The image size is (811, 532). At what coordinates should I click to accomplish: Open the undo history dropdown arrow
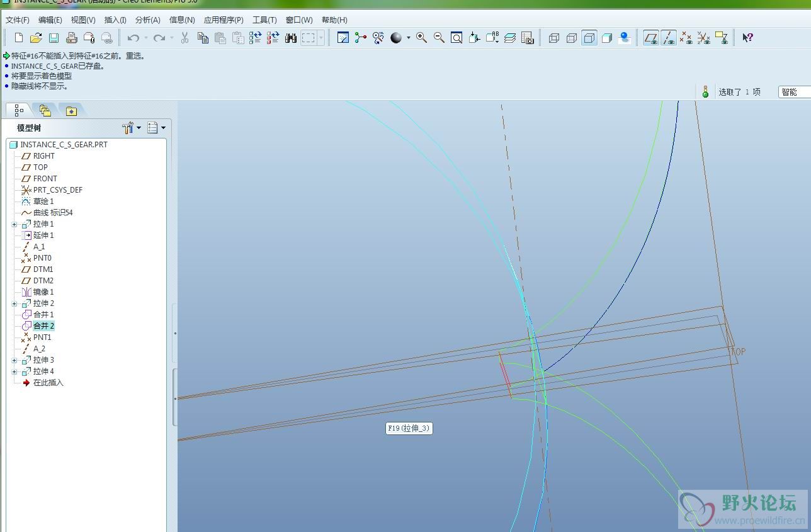coord(146,38)
